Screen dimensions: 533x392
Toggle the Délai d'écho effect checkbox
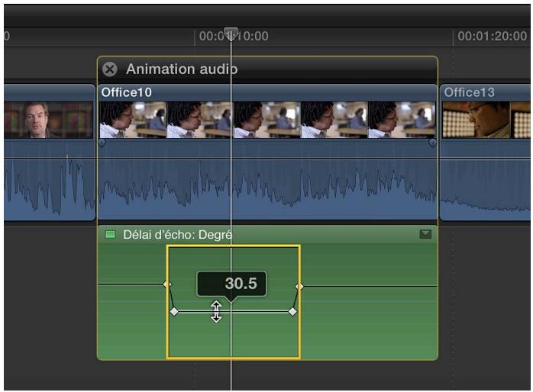110,235
